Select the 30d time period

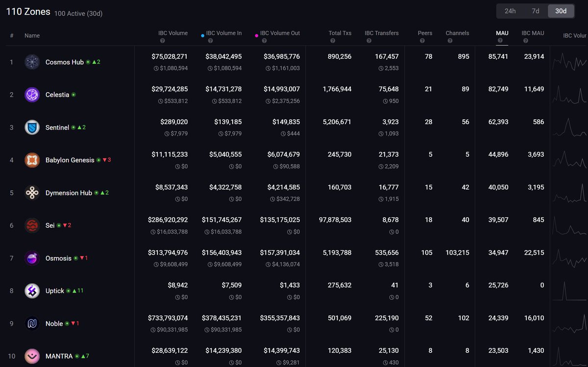[561, 11]
